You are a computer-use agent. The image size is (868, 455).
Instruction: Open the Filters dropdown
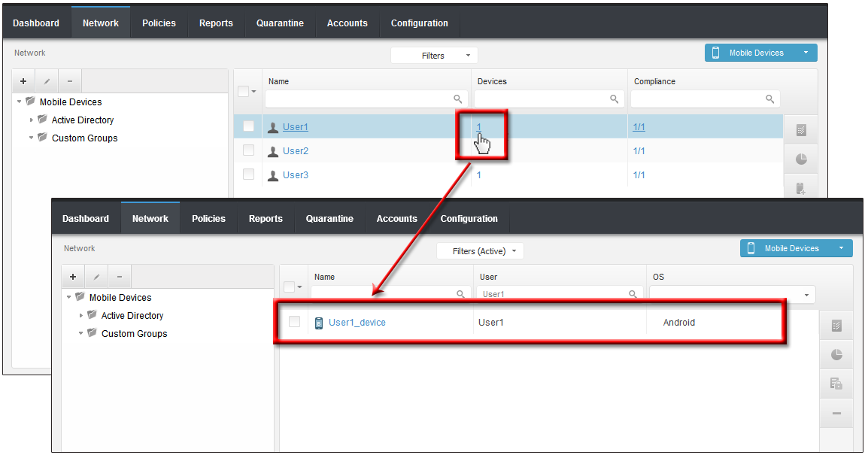pyautogui.click(x=434, y=55)
